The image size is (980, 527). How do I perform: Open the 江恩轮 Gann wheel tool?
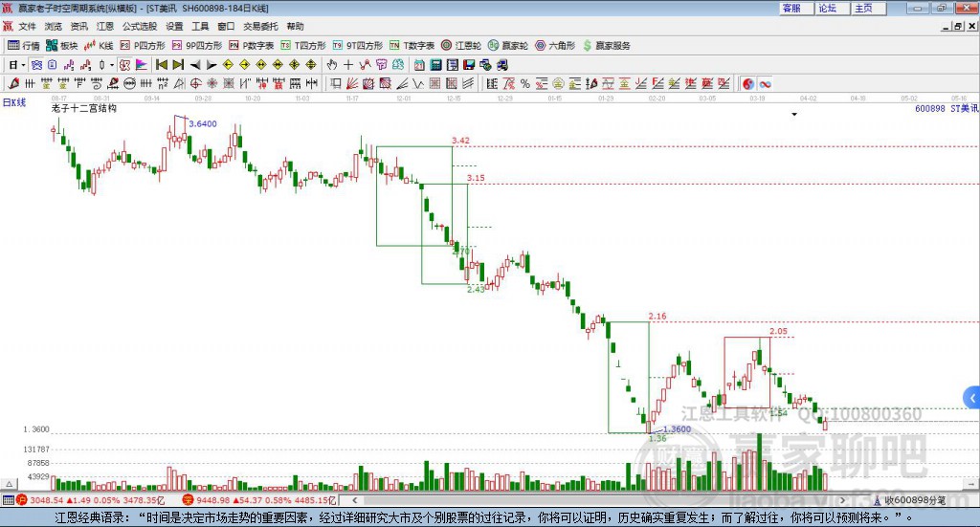[461, 46]
